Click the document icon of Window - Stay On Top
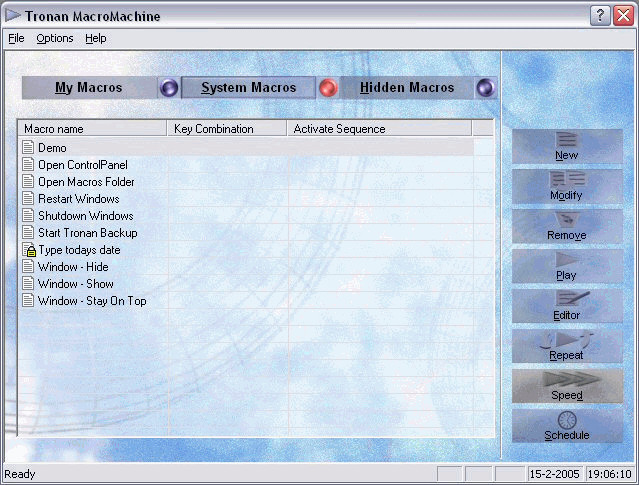The image size is (639, 485). coord(28,301)
